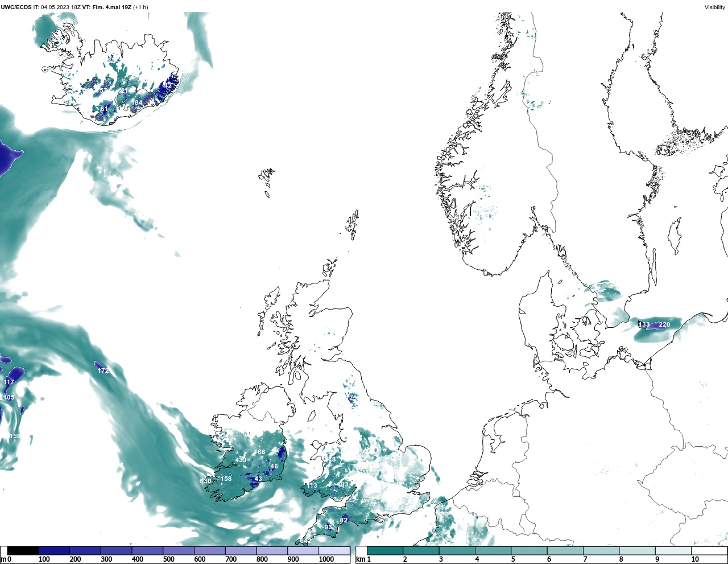Image resolution: width=728 pixels, height=564 pixels.
Task: Click the 500–600 m purple legend swatch
Action: [179, 551]
